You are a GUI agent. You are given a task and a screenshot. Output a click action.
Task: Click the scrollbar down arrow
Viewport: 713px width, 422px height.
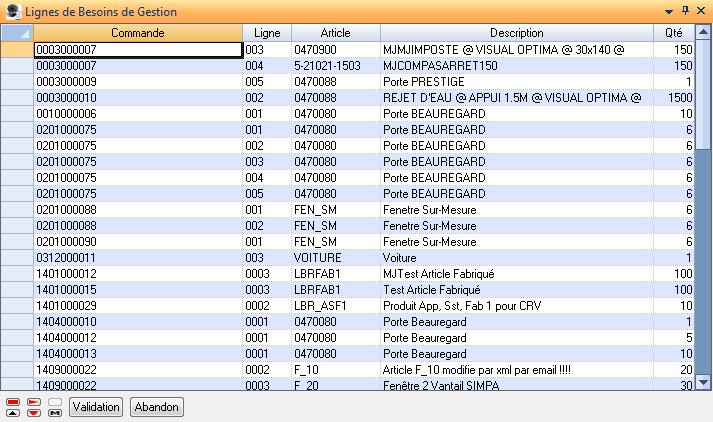tap(704, 382)
